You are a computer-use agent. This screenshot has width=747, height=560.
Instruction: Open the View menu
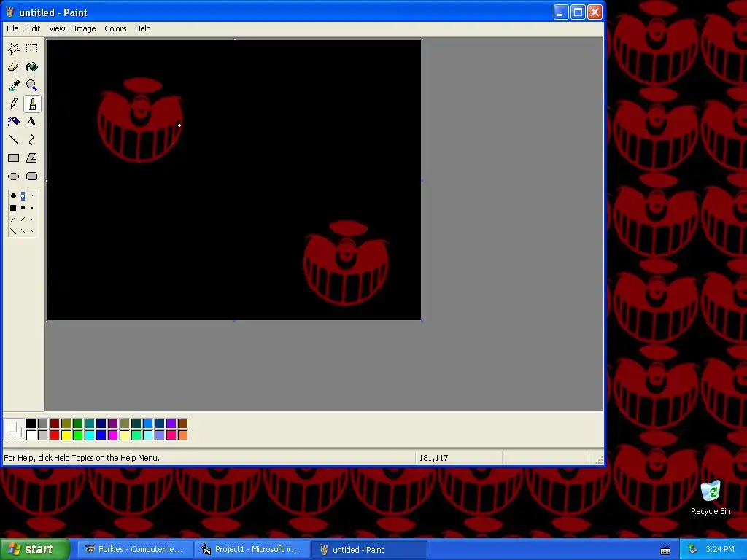(x=57, y=28)
